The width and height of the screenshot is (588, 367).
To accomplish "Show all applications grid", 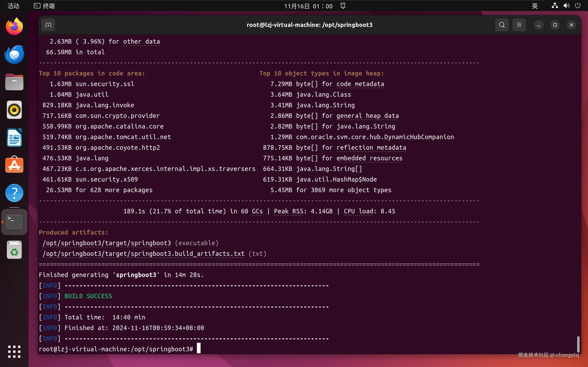I will [14, 351].
